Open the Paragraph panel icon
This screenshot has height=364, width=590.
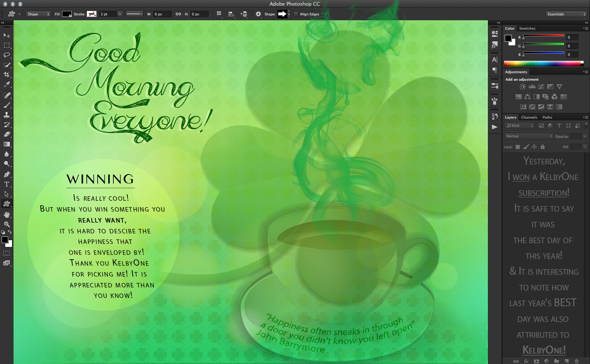click(495, 70)
